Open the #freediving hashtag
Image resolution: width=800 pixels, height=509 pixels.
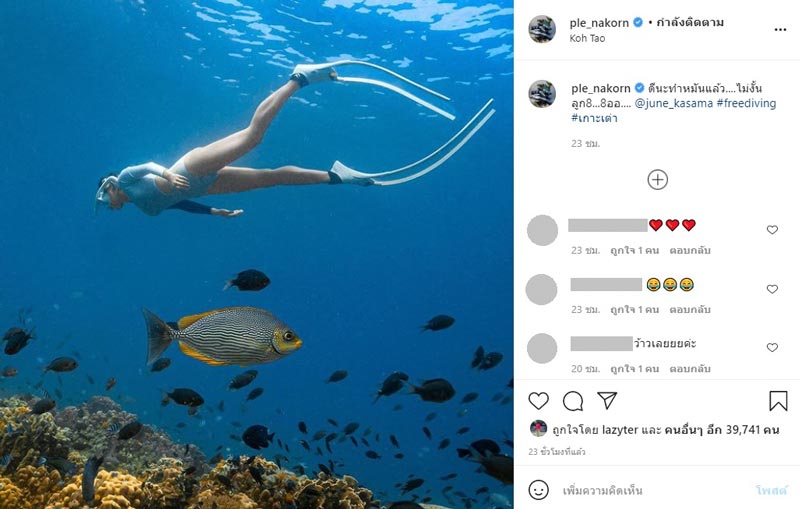coord(746,103)
